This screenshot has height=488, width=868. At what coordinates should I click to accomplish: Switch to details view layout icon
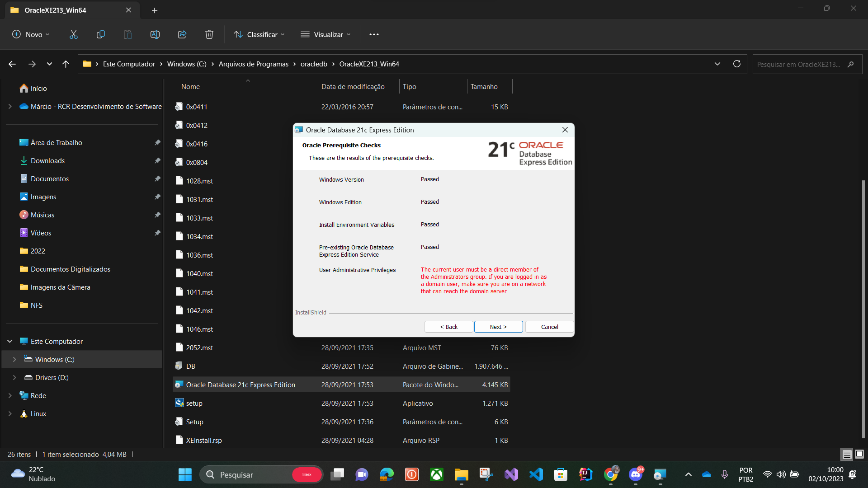[847, 454]
